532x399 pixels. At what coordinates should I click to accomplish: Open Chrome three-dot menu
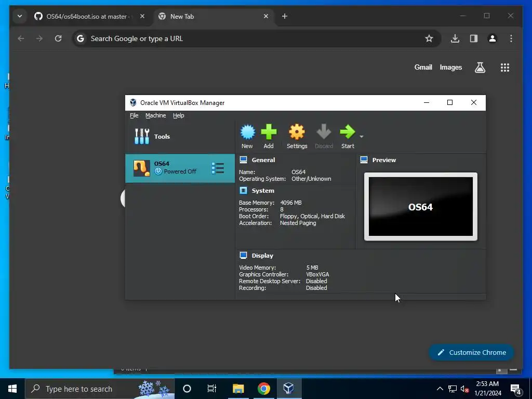pos(511,38)
